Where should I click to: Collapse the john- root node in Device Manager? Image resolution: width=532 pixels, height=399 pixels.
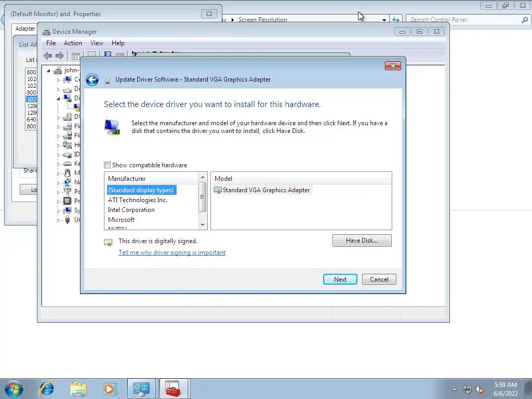(x=48, y=71)
